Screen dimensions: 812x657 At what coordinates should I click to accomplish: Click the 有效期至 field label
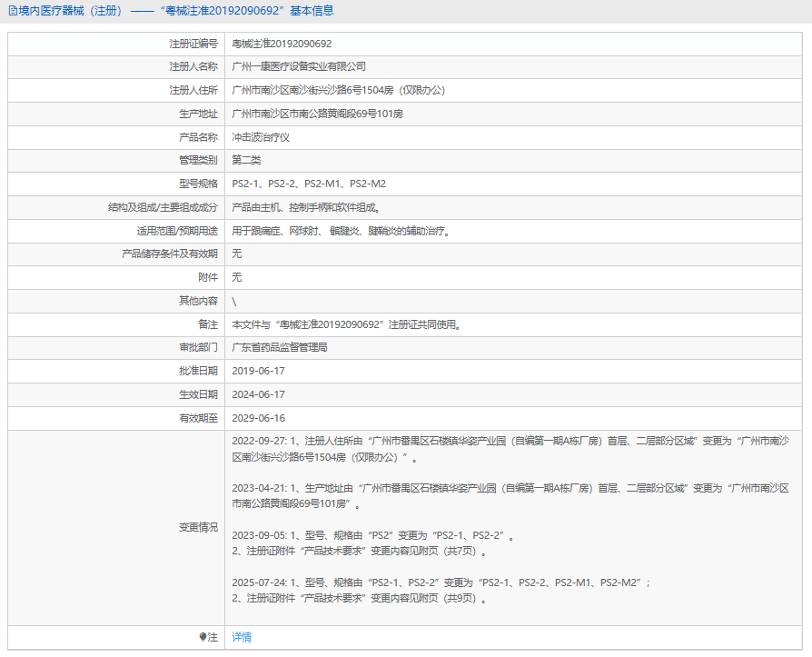198,418
